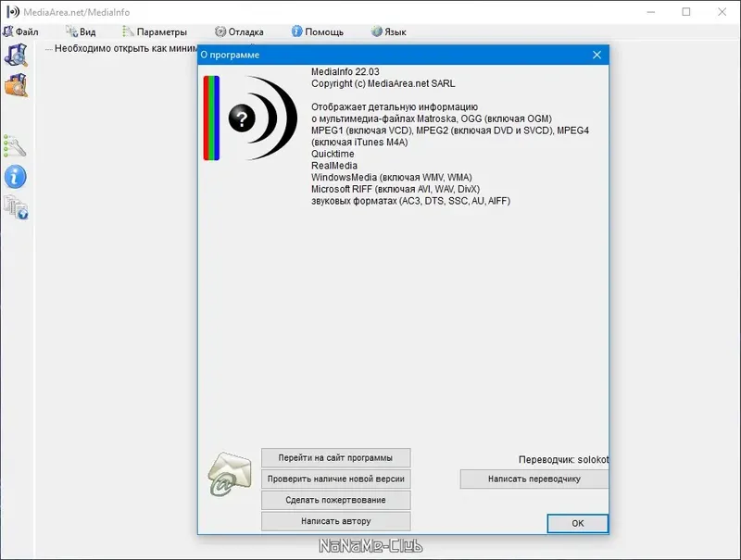This screenshot has height=560, width=741.
Task: Open preferences via wrench sidebar icon
Action: [x=15, y=146]
